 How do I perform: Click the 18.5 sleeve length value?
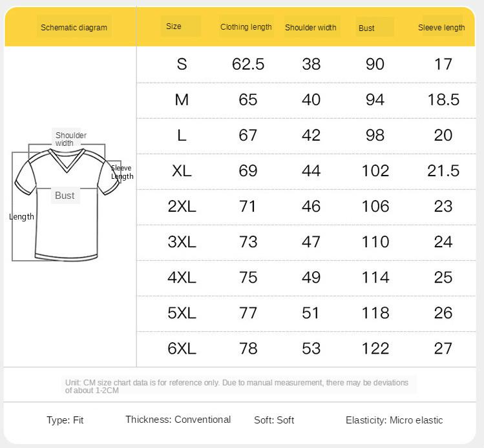443,99
